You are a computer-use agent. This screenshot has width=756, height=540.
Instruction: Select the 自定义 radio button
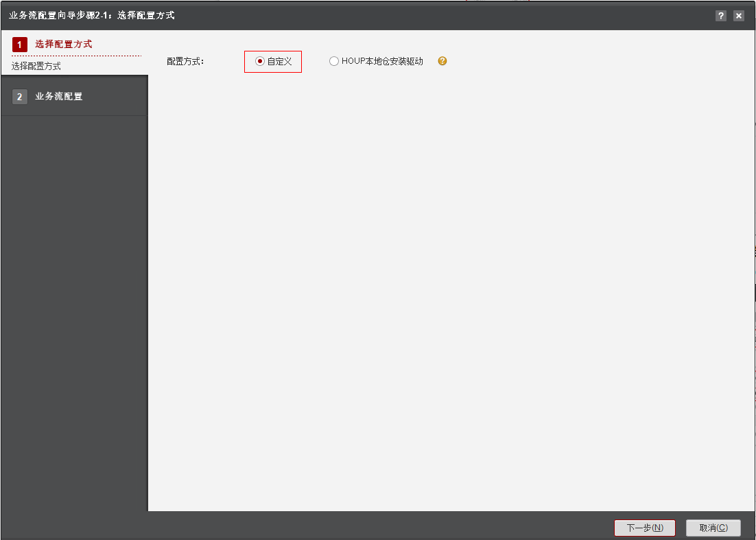tap(260, 61)
